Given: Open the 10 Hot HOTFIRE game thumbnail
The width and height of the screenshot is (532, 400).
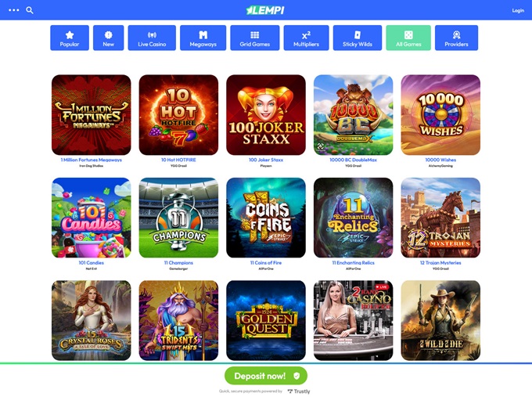Looking at the screenshot, I should coord(178,115).
